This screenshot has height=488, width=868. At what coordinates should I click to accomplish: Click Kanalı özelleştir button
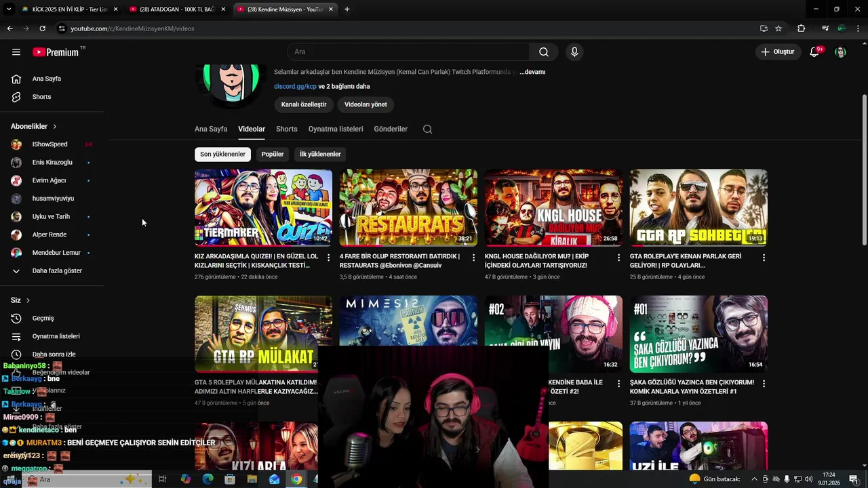click(304, 104)
